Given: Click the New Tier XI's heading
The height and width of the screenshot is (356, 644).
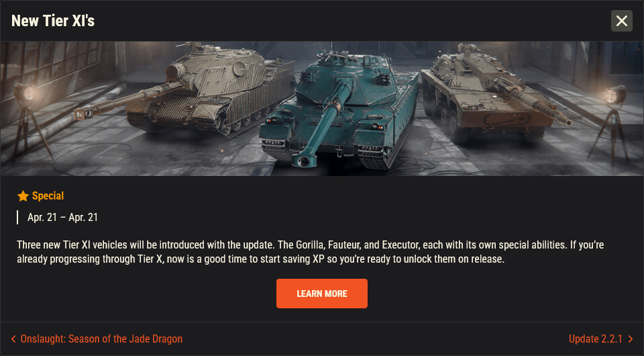Looking at the screenshot, I should click(x=53, y=21).
